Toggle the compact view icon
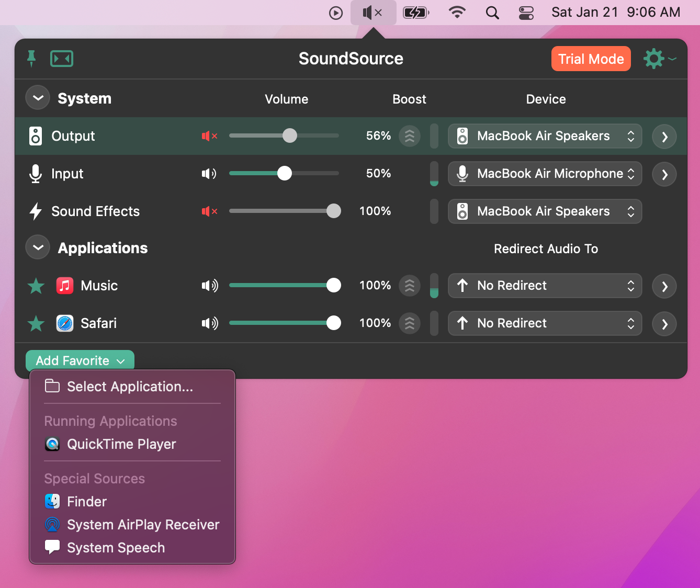 pyautogui.click(x=62, y=59)
